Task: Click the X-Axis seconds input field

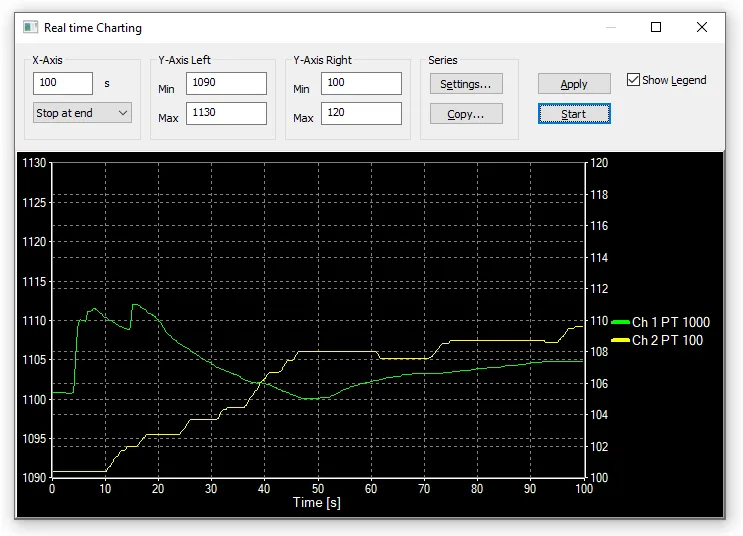Action: 63,83
